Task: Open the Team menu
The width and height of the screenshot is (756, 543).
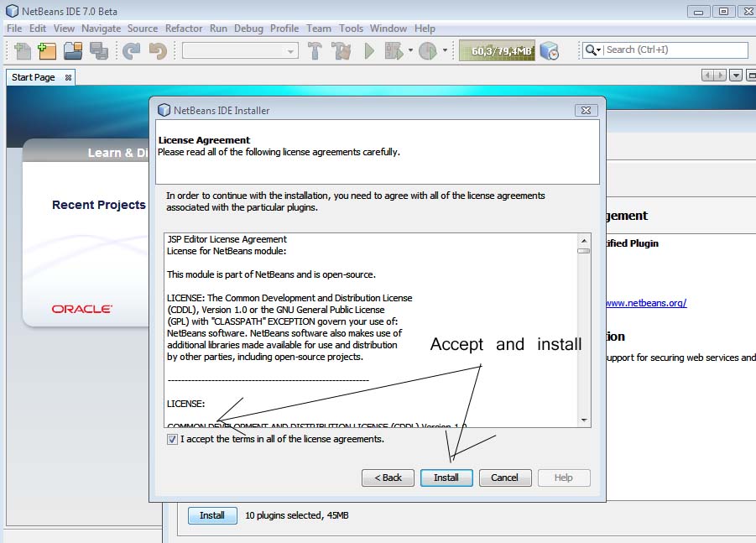Action: tap(319, 29)
